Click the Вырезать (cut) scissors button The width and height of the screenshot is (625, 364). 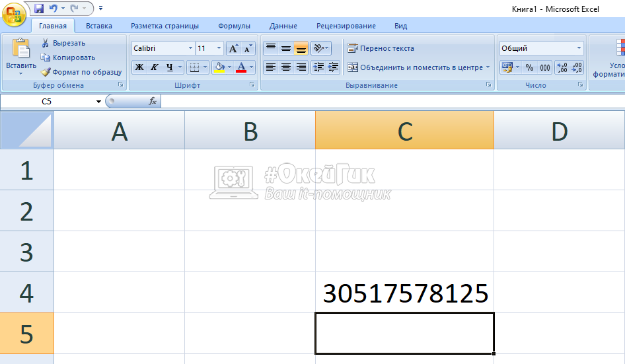(63, 43)
